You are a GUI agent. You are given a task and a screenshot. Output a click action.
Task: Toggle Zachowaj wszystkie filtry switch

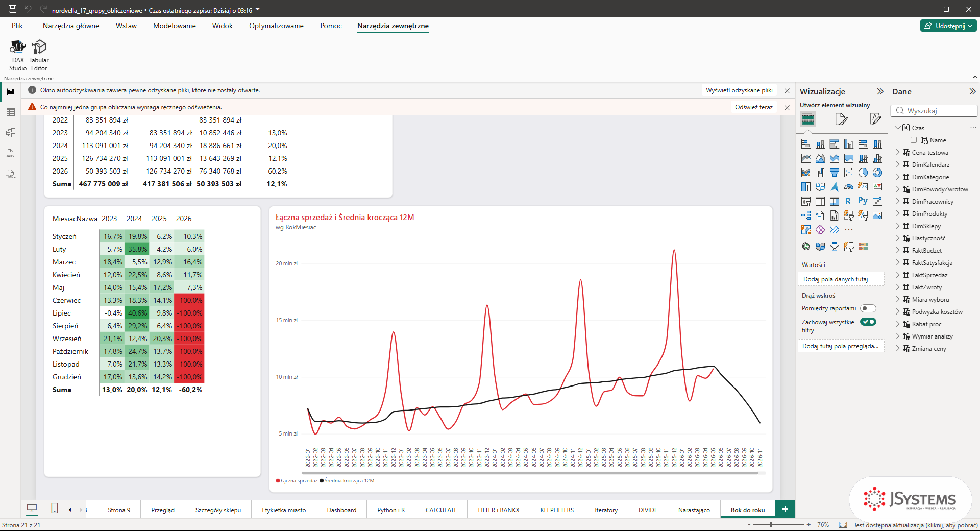[868, 322]
